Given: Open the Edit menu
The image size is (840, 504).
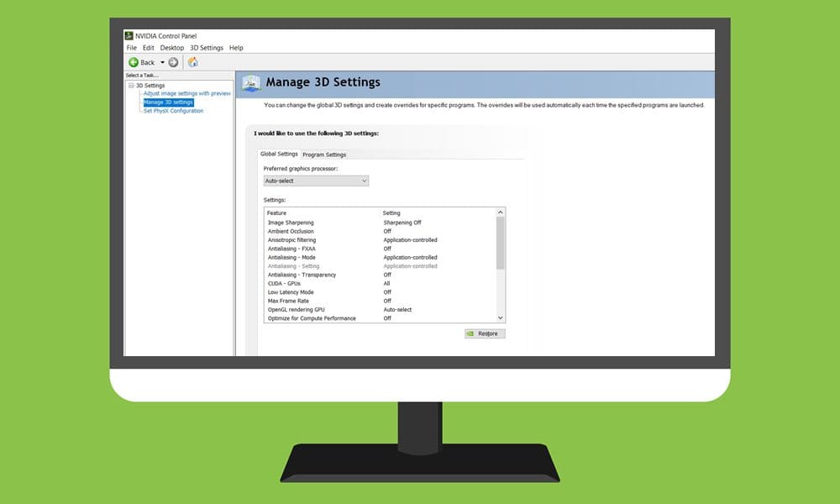Looking at the screenshot, I should coord(149,48).
